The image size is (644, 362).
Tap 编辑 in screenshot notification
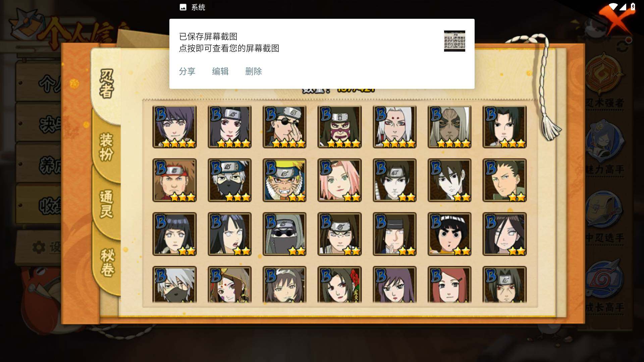(220, 71)
